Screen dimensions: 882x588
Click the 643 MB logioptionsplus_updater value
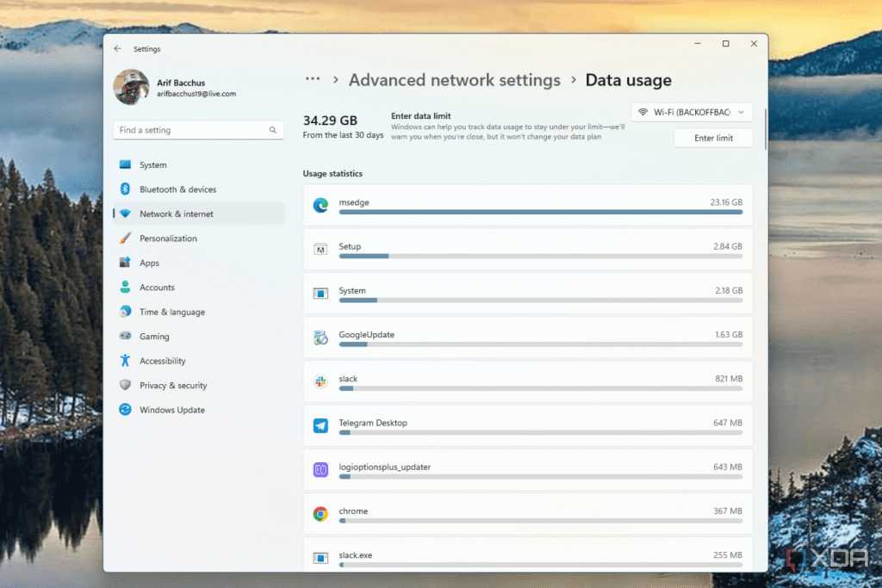(728, 467)
